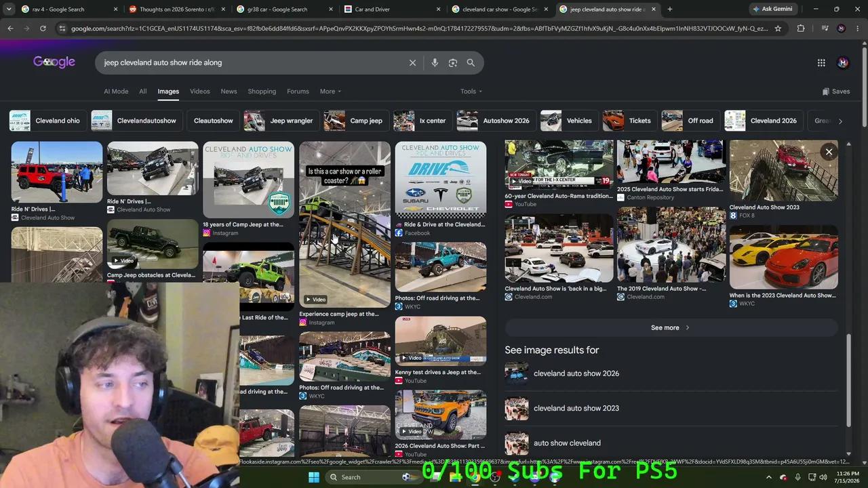Open the extensions puzzle icon
868x488 pixels.
point(801,28)
